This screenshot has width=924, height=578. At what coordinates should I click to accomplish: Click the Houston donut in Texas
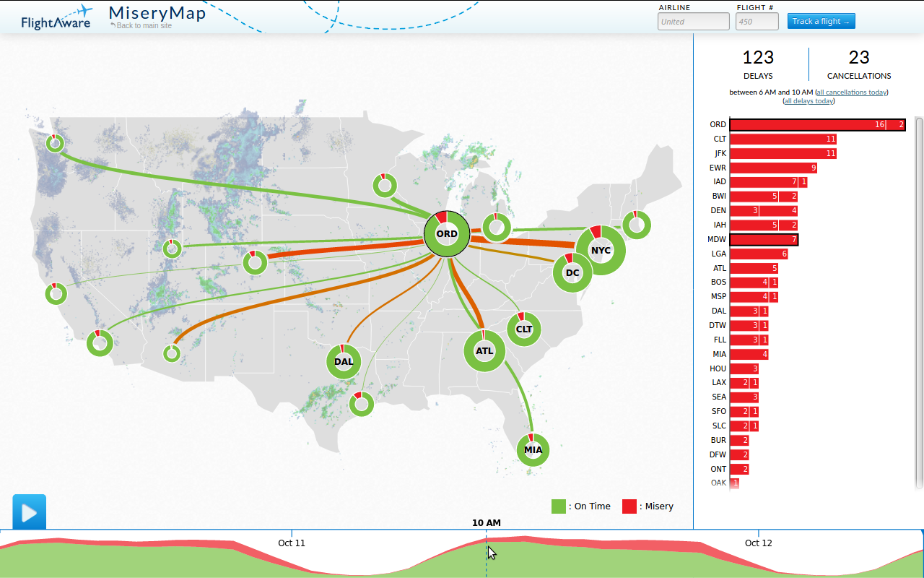click(x=361, y=405)
